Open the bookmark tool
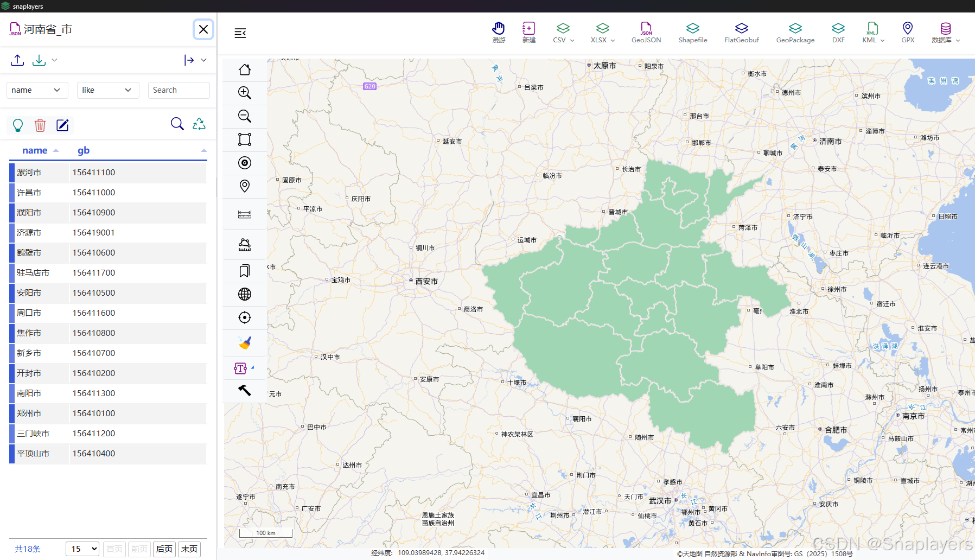The height and width of the screenshot is (560, 975). coord(245,271)
